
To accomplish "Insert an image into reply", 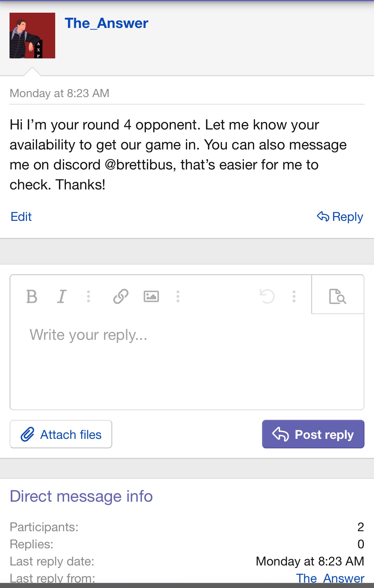I will [151, 297].
